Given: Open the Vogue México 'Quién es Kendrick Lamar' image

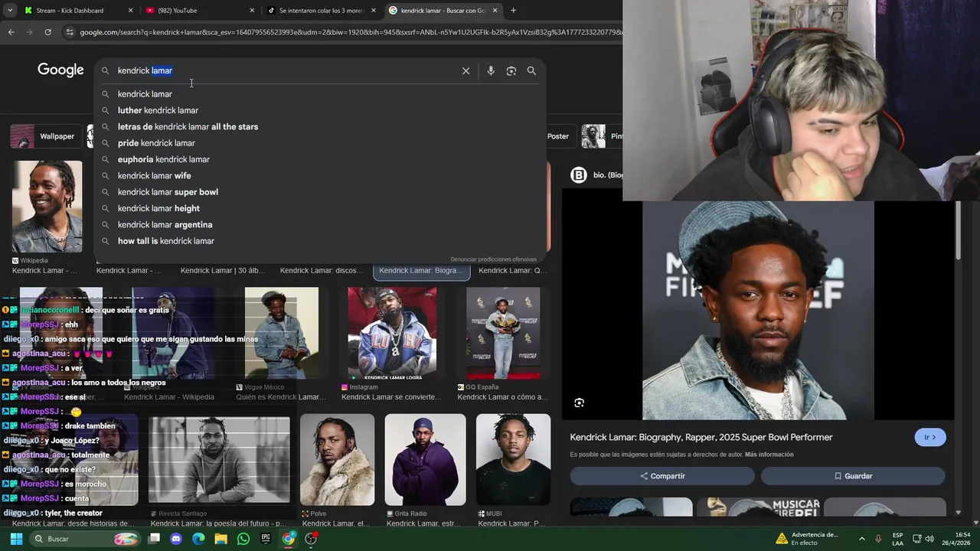Looking at the screenshot, I should 281,333.
